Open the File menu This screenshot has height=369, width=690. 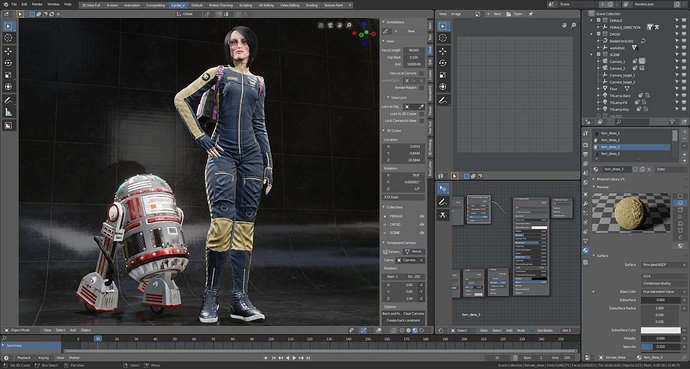14,4
